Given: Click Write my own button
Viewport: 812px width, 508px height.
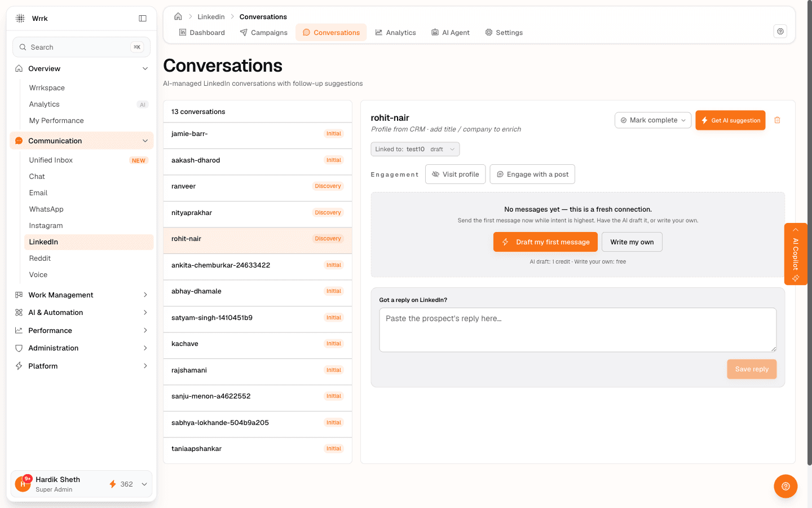Looking at the screenshot, I should coord(632,242).
